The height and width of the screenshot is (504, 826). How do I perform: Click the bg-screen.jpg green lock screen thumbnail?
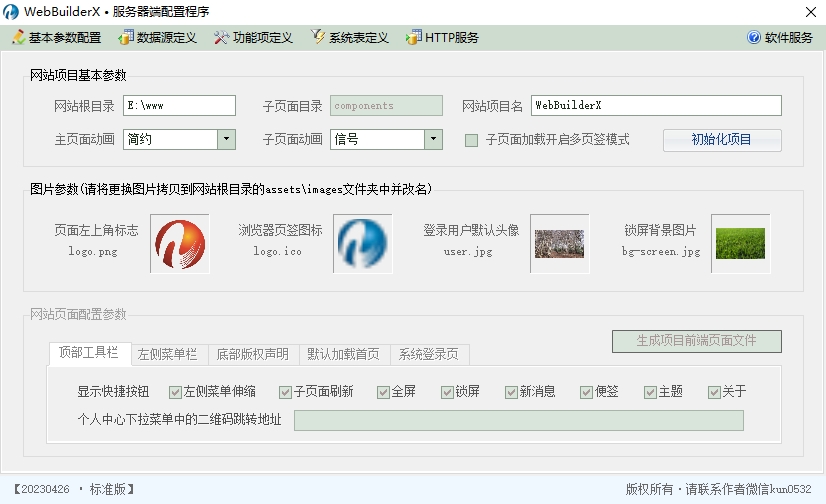[x=740, y=244]
